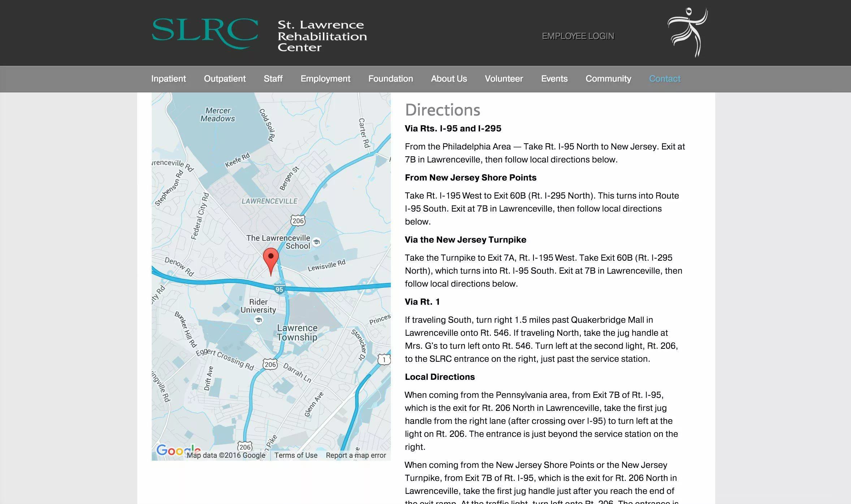The height and width of the screenshot is (504, 851).
Task: Click the Interstate 95 shield on the map
Action: point(278,289)
